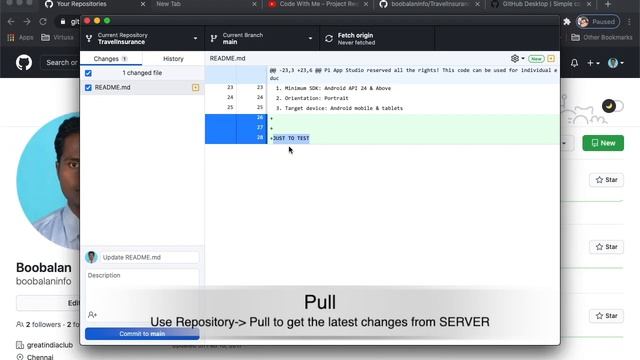Switch to the GitHub Desktop browser tab

(537, 4)
